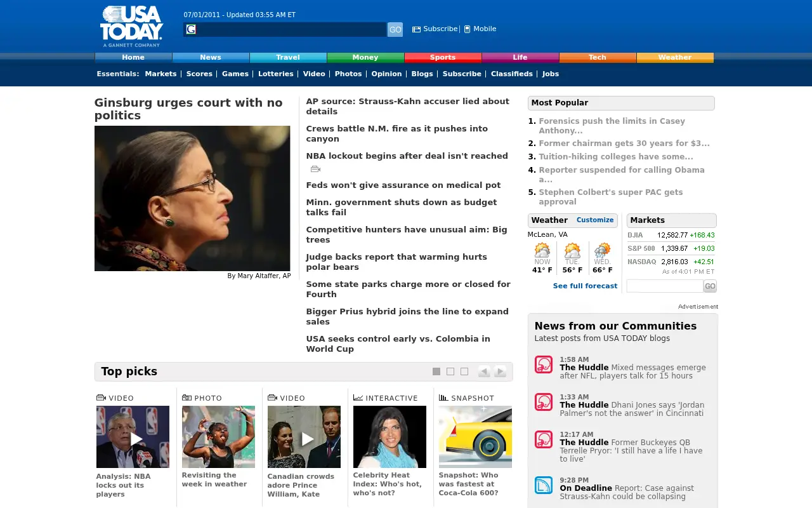812x508 pixels.
Task: Click The Huddle icon for 12:17 AM post
Action: 544,439
